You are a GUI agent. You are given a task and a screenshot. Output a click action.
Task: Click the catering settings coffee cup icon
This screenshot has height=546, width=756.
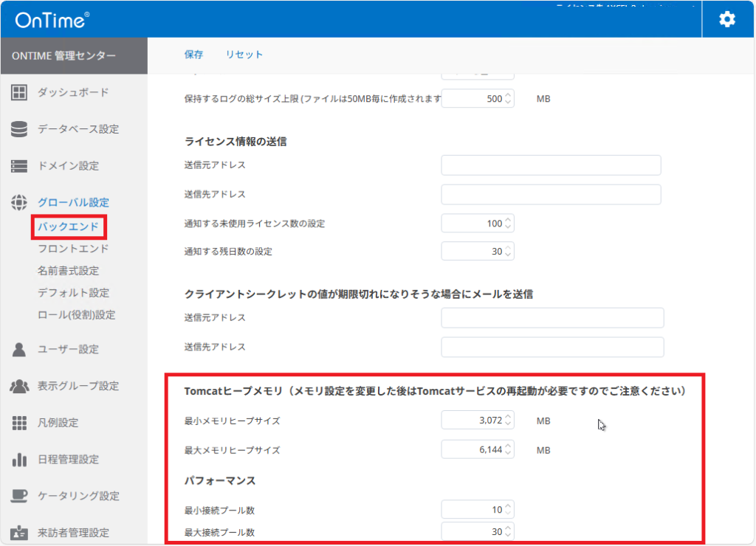[x=19, y=496]
